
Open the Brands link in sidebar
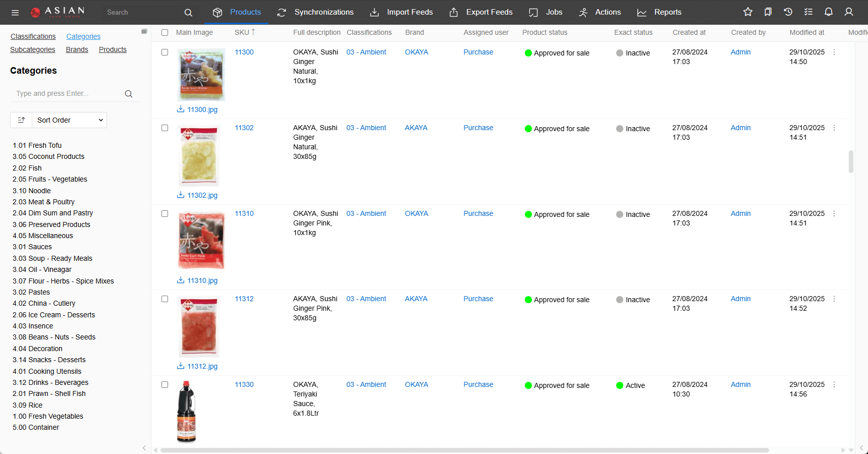pos(77,49)
